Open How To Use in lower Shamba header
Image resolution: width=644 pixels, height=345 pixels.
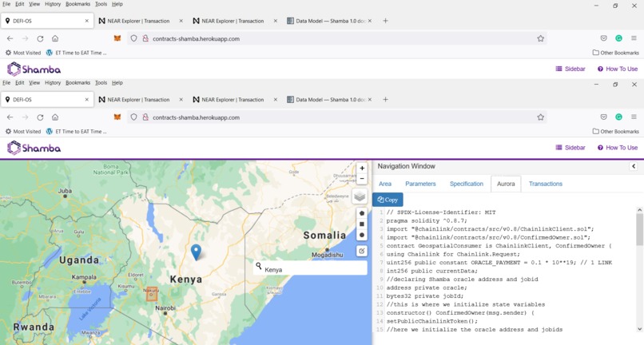point(618,148)
